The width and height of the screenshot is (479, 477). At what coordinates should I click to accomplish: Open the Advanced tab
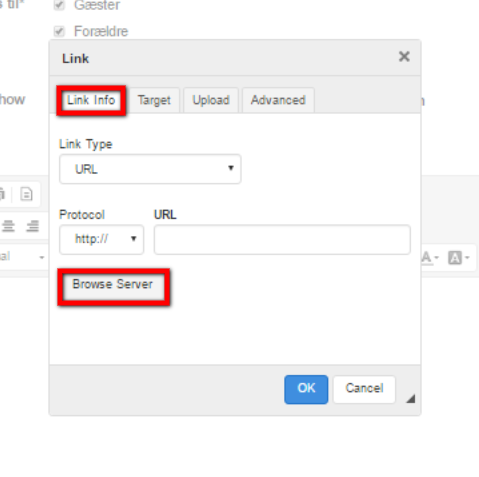tap(278, 100)
